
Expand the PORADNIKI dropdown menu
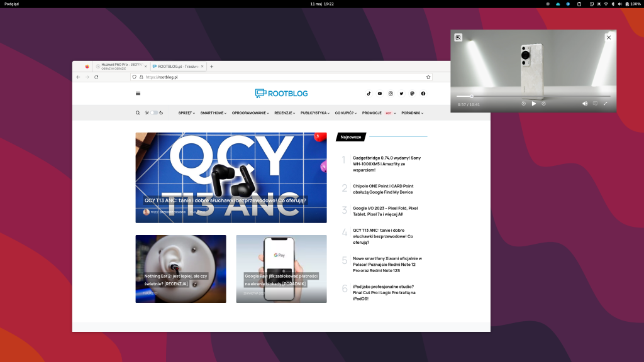[412, 113]
